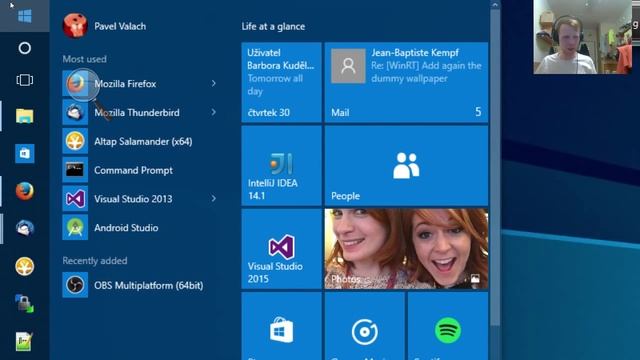Open Task View icon on taskbar

24,80
